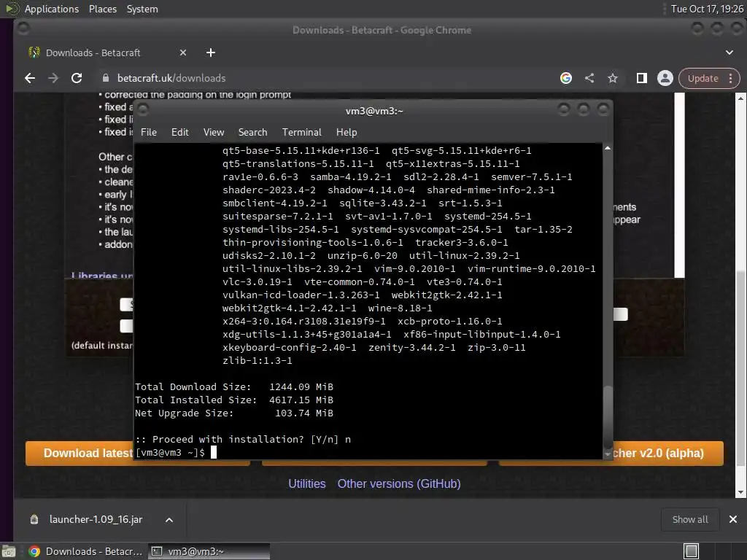Screen dimensions: 747x560
Task: Expand options for launcher-1.09_16.jar
Action: tap(169, 520)
